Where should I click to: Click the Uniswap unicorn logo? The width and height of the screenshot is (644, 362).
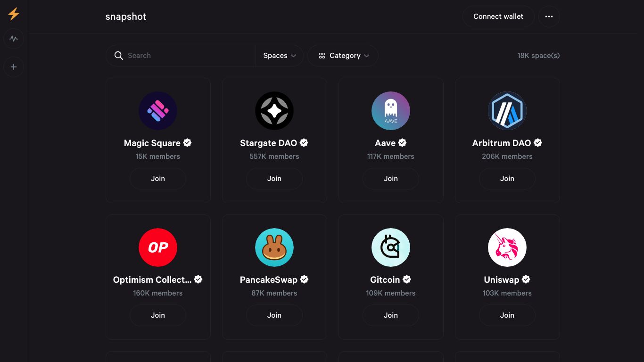(x=507, y=247)
